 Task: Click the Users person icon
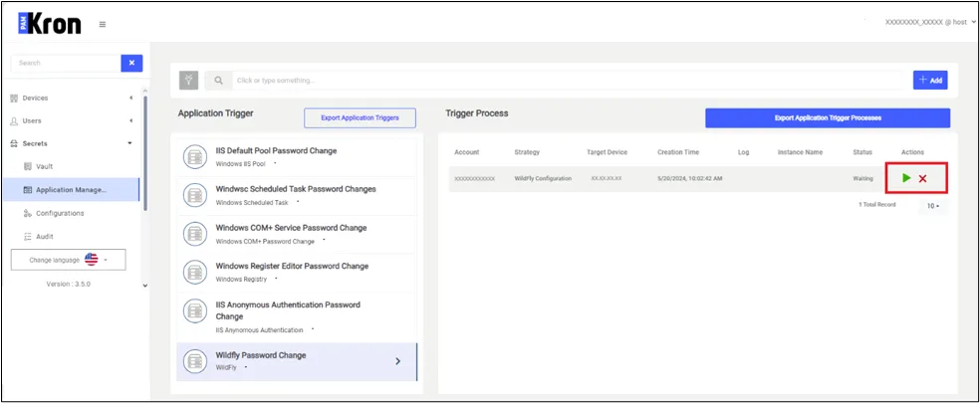(14, 121)
